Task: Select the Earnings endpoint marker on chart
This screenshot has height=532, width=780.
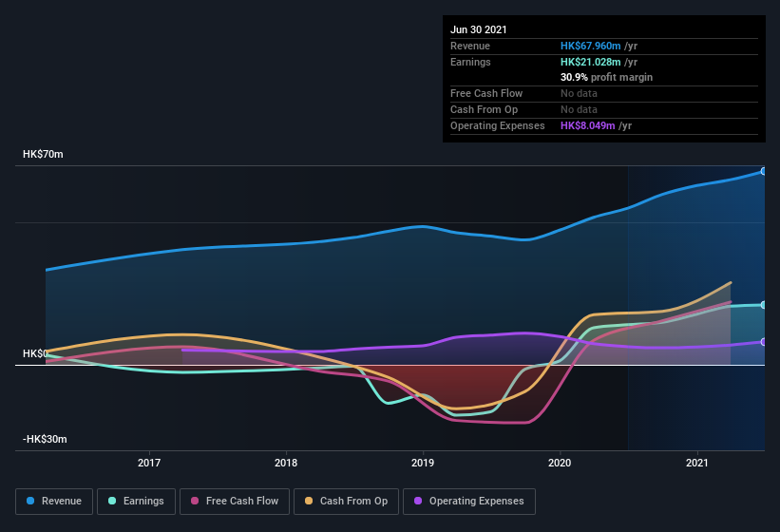Action: (x=764, y=305)
